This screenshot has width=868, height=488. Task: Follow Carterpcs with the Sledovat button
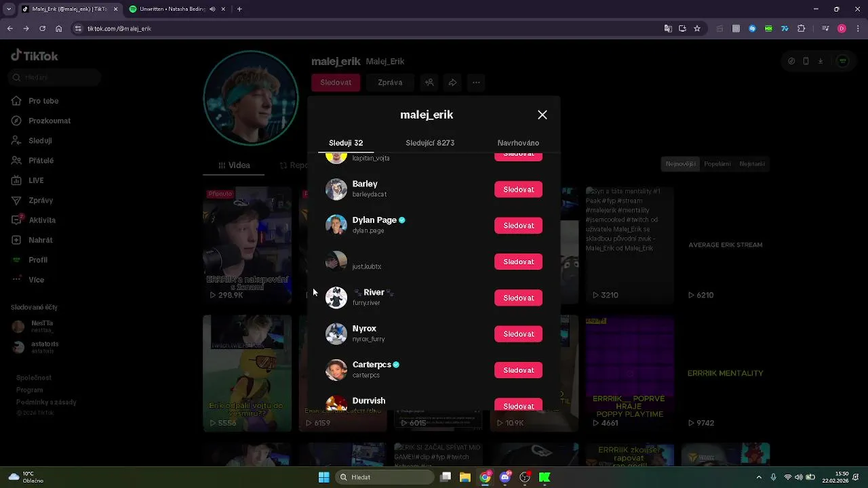click(x=518, y=370)
